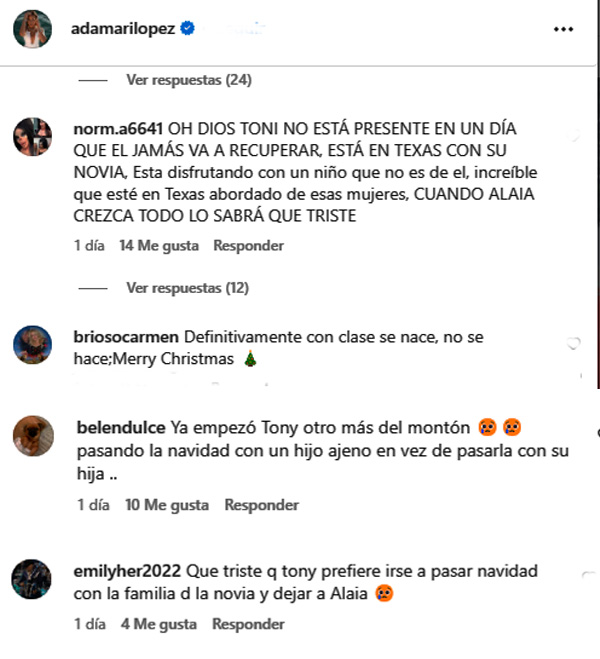Open the three-dots more options menu

pos(563,29)
